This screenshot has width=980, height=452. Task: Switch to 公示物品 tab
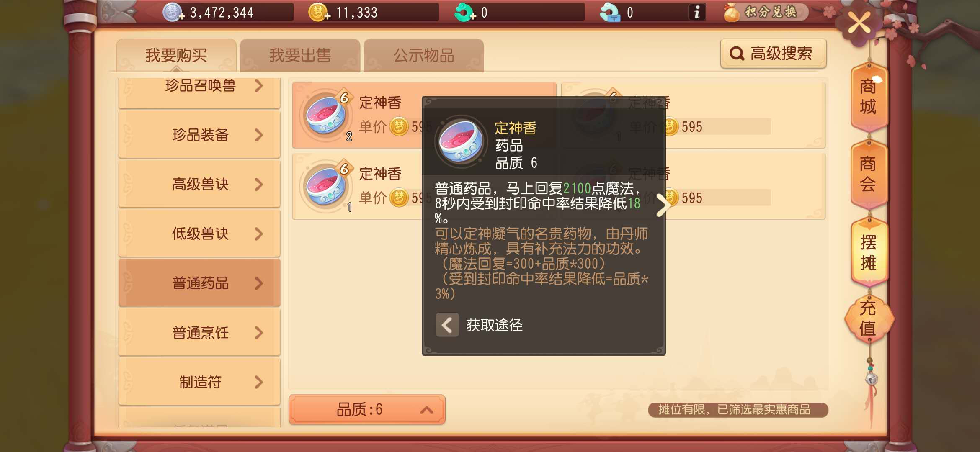(x=423, y=55)
